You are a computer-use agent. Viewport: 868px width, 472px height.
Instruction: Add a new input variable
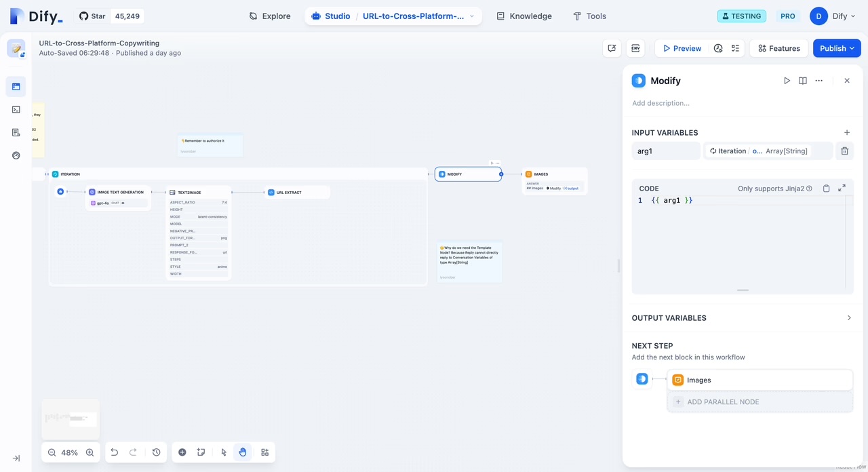click(x=846, y=133)
